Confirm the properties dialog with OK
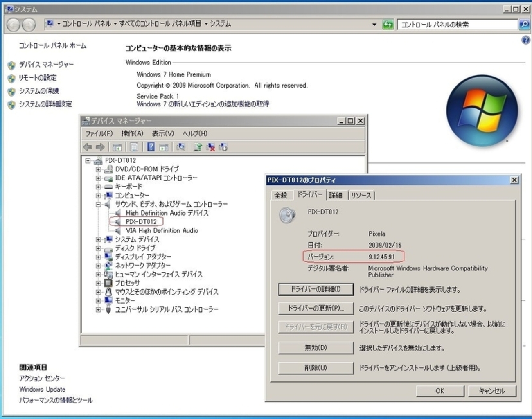 440,391
